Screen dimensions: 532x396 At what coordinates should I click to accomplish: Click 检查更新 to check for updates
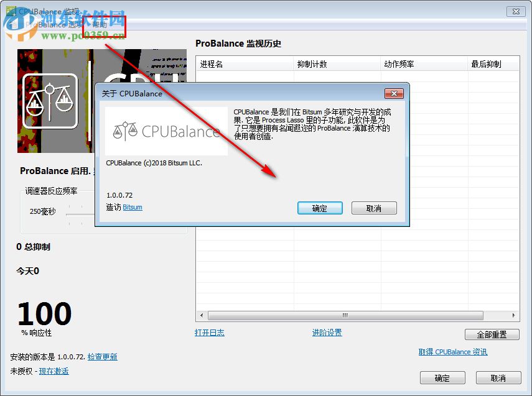point(103,356)
